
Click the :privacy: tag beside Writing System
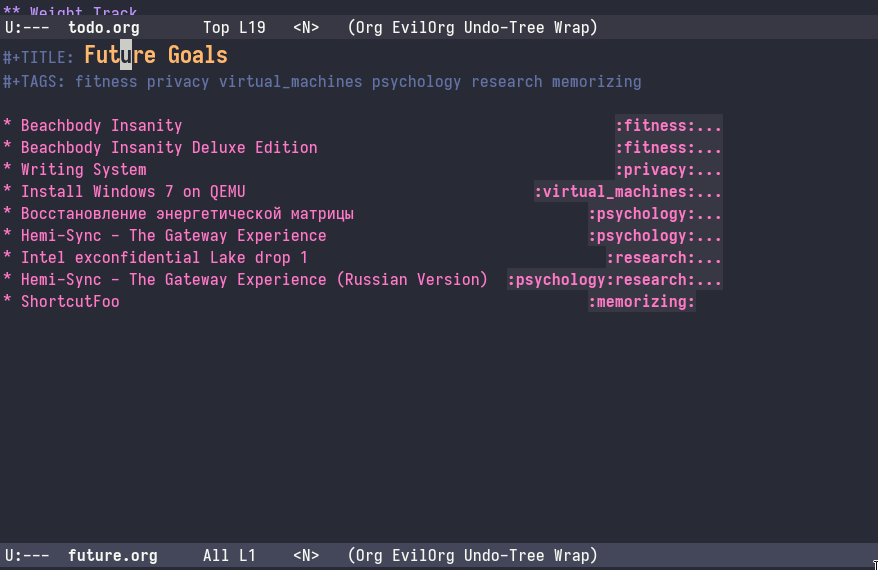tap(654, 170)
